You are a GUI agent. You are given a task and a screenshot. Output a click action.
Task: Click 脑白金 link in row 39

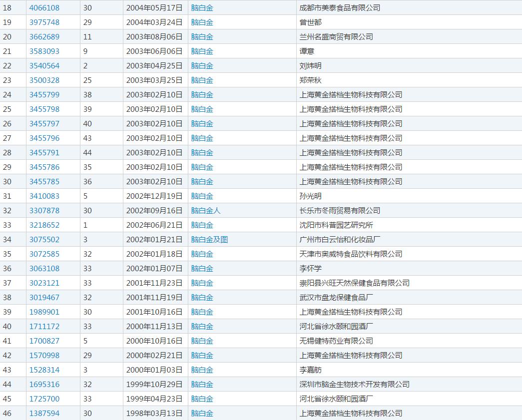[x=202, y=312]
